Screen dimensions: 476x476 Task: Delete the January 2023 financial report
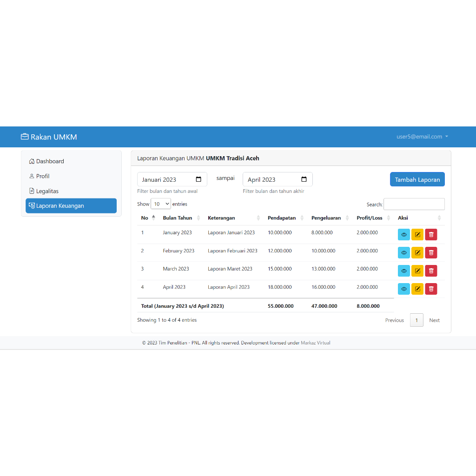431,234
